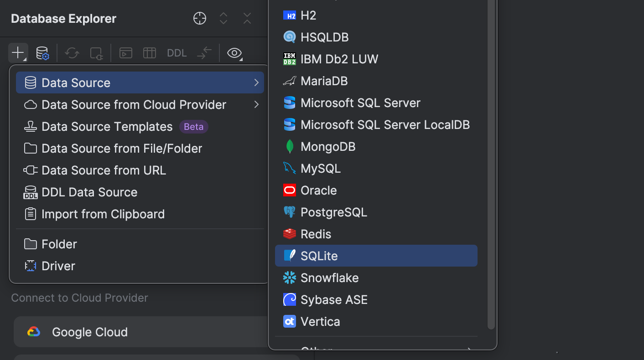Screen dimensions: 644x360
Task: Choose Data Source from URL
Action: 140,170
